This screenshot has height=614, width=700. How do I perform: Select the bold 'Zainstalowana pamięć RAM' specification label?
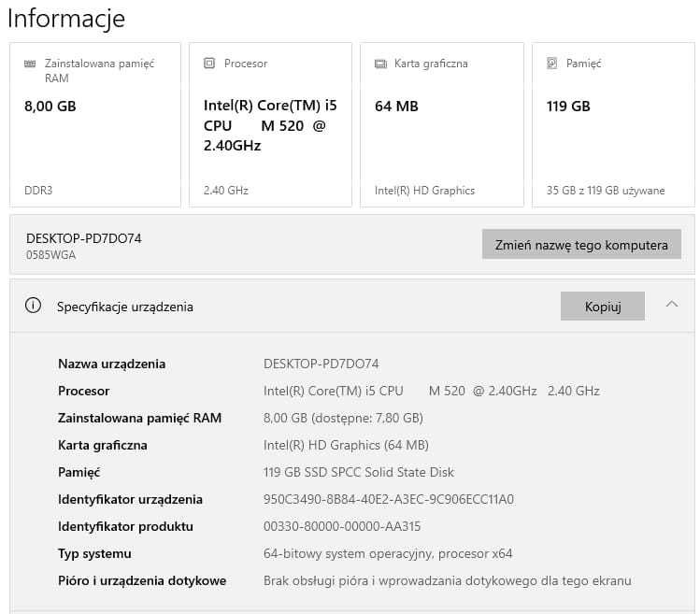(140, 419)
